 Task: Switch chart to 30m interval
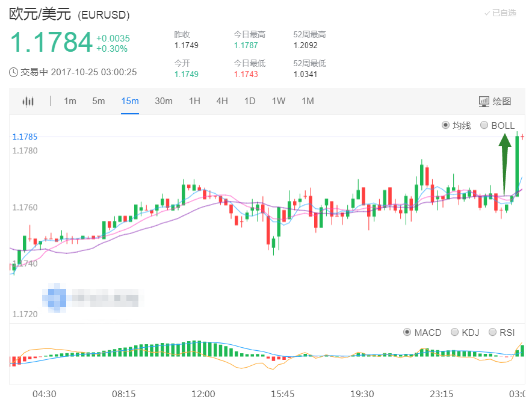[x=164, y=101]
